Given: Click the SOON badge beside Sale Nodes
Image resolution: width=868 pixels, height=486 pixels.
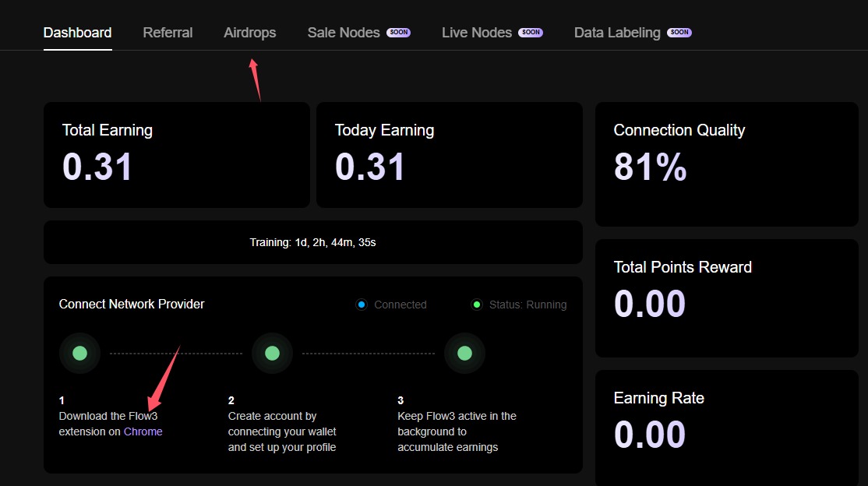Looking at the screenshot, I should [399, 32].
